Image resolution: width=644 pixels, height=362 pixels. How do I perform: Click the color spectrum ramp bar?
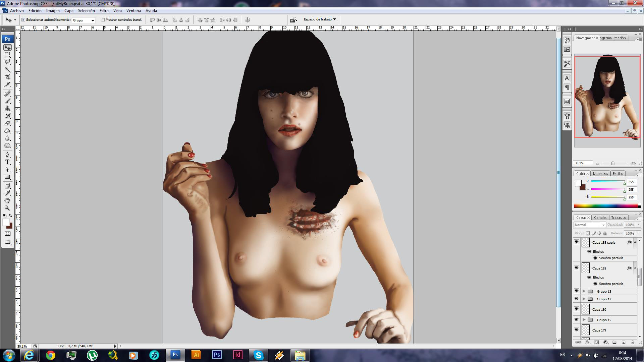(606, 206)
